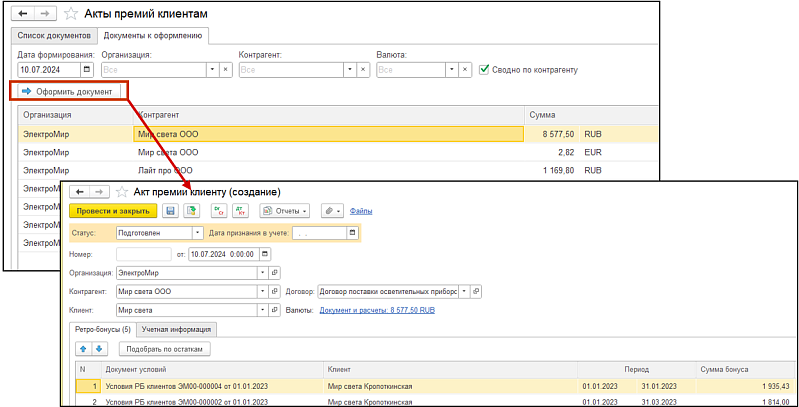799x407 pixels.
Task: Select row Мир света ООО 8 577,50 RUB
Action: click(x=337, y=134)
